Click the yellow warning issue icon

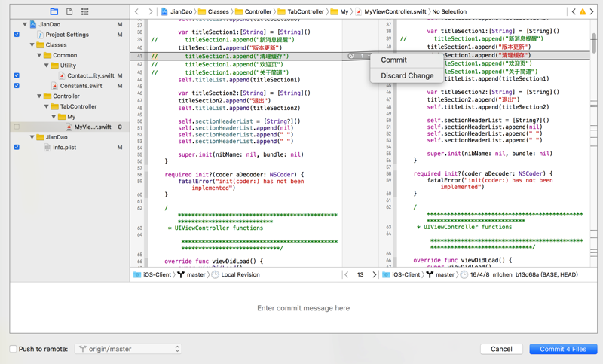pyautogui.click(x=583, y=11)
